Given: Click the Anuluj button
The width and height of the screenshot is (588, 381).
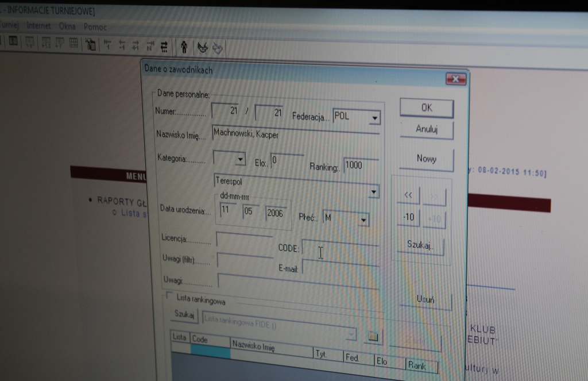Looking at the screenshot, I should (427, 130).
